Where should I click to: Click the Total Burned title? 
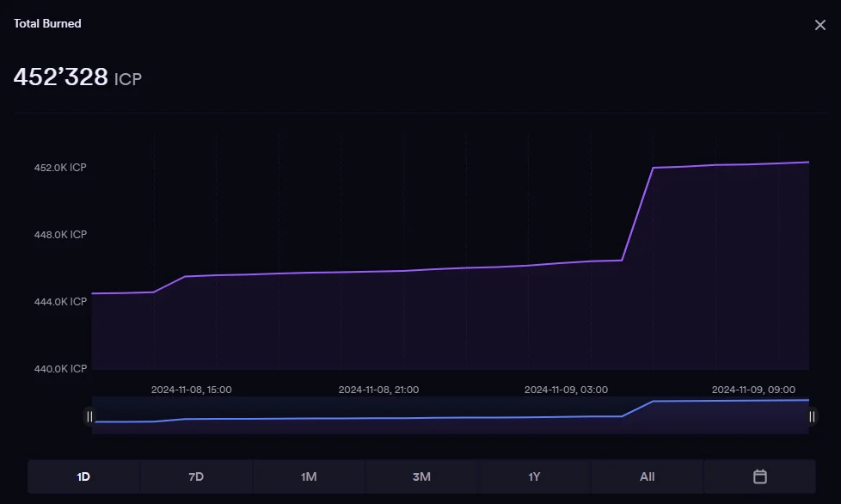[47, 23]
